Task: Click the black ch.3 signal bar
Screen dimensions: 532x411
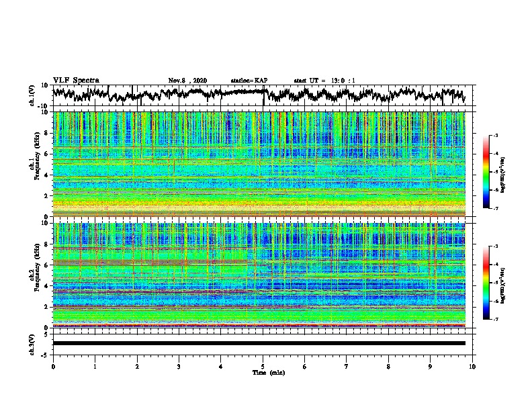Action: [x=259, y=343]
